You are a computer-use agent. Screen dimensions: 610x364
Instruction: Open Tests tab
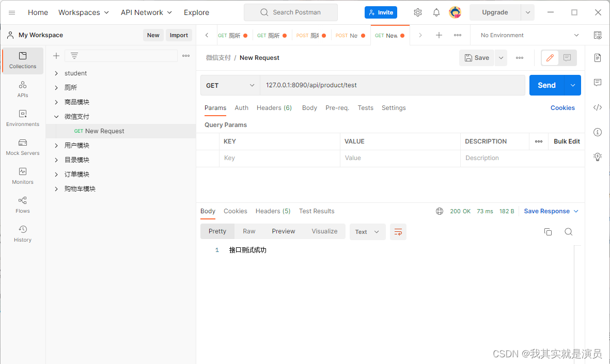(366, 108)
